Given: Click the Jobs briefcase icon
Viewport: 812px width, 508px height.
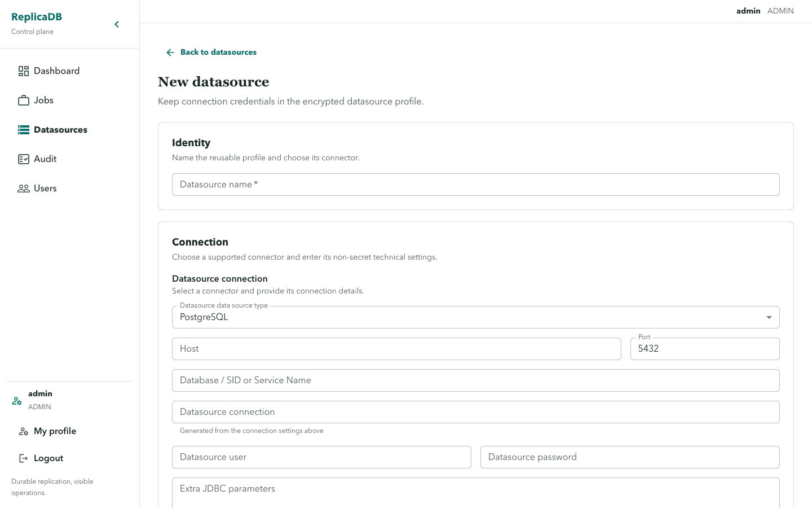Looking at the screenshot, I should [24, 100].
